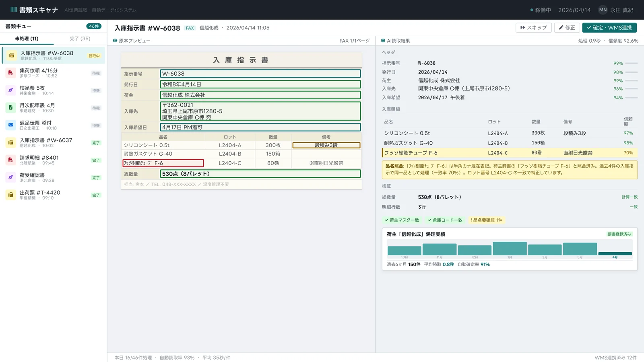Select the シリコンシート 0.5t result row
The width and height of the screenshot is (644, 362).
[x=510, y=133]
